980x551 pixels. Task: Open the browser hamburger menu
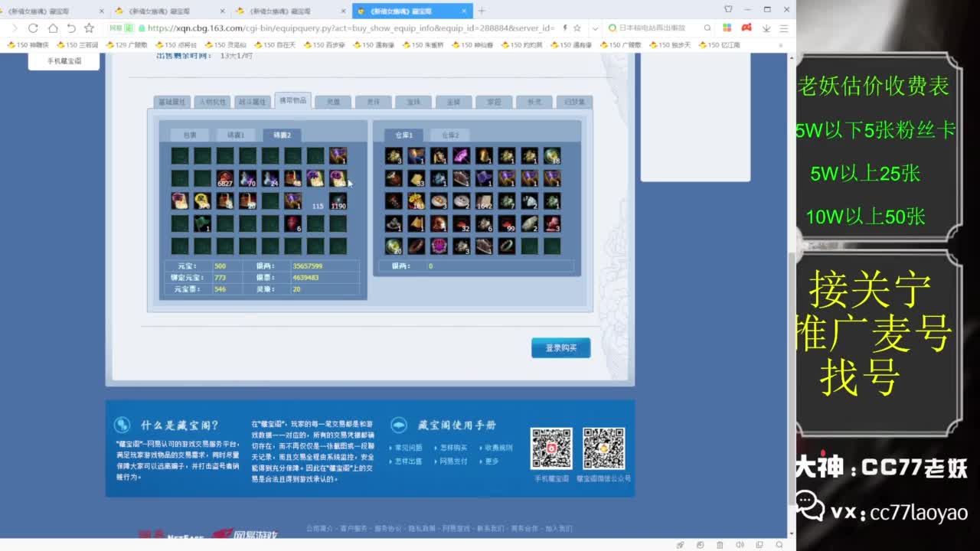[x=783, y=28]
